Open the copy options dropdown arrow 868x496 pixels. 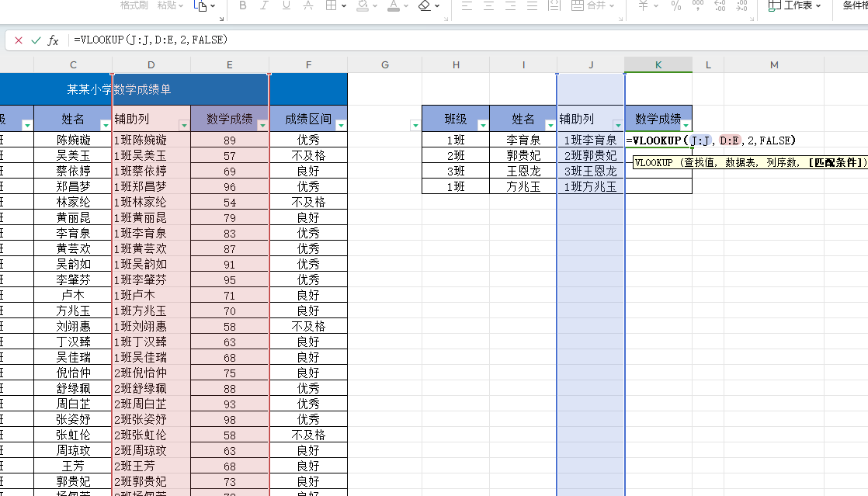click(x=214, y=6)
